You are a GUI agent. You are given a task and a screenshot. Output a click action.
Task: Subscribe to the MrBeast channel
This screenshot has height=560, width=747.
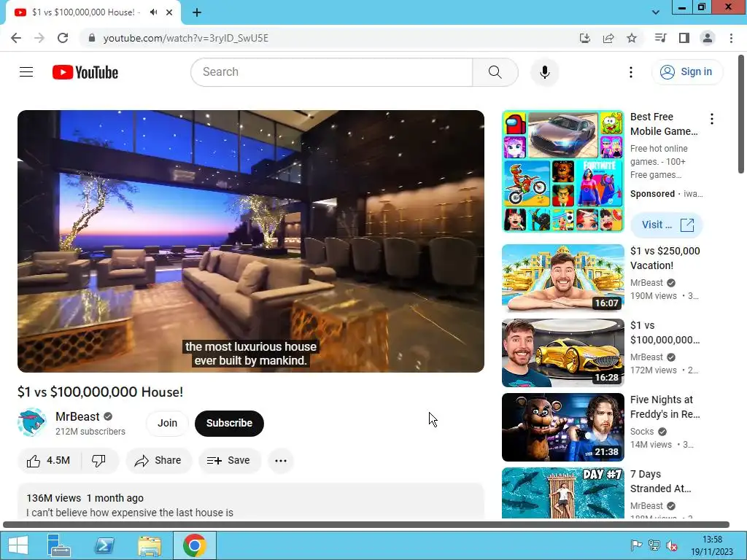(x=229, y=423)
